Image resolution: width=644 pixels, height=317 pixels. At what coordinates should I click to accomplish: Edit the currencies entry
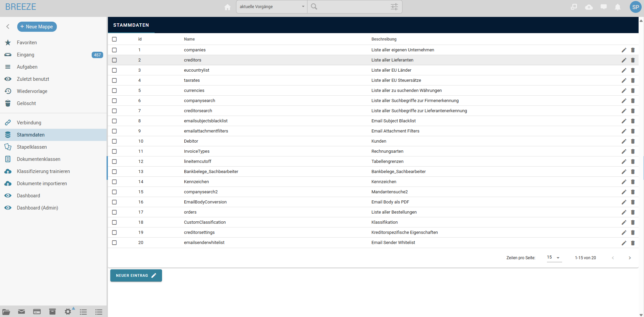624,91
